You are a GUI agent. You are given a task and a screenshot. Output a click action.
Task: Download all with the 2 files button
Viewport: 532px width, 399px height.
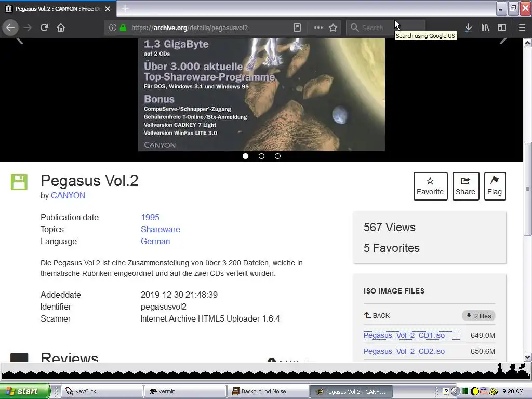click(x=478, y=316)
